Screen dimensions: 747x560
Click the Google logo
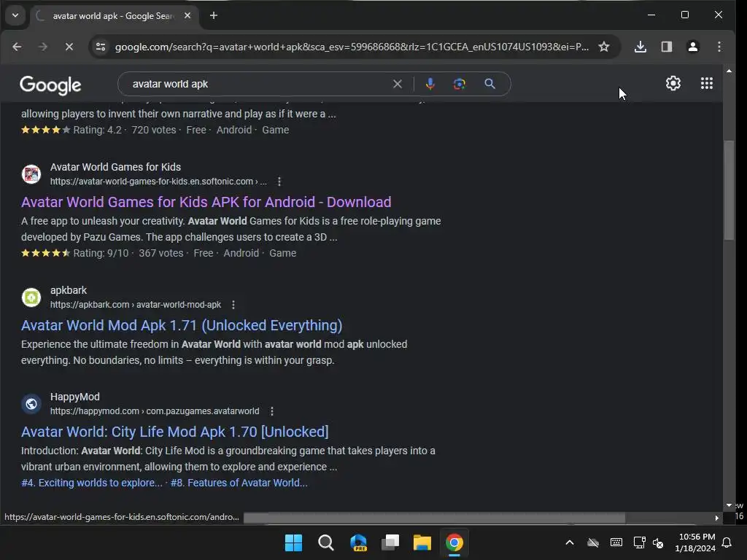[x=50, y=85]
